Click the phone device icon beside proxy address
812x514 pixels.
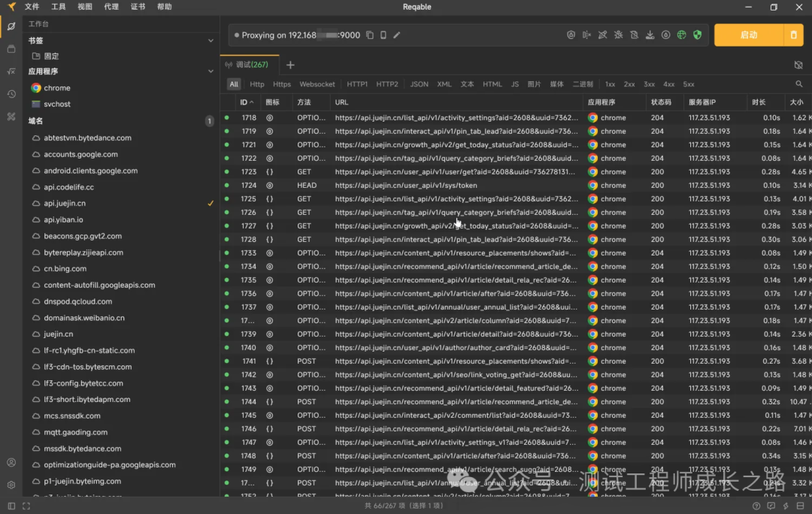pyautogui.click(x=383, y=35)
